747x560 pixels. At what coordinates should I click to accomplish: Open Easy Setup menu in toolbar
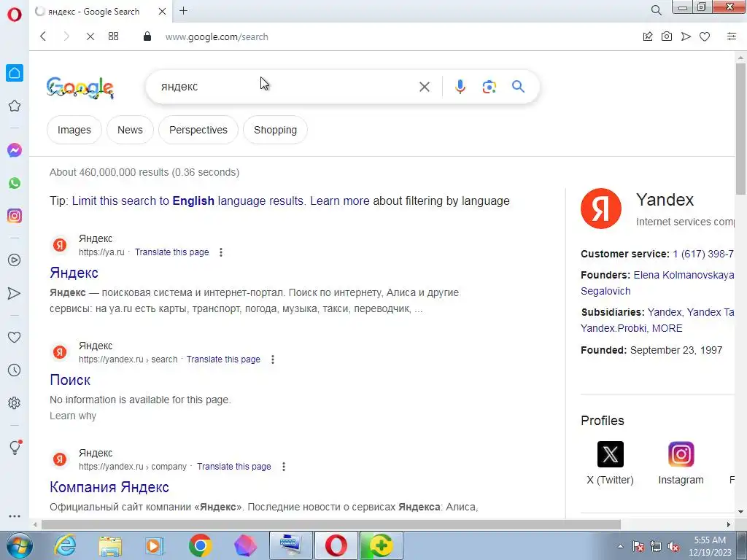[732, 36]
